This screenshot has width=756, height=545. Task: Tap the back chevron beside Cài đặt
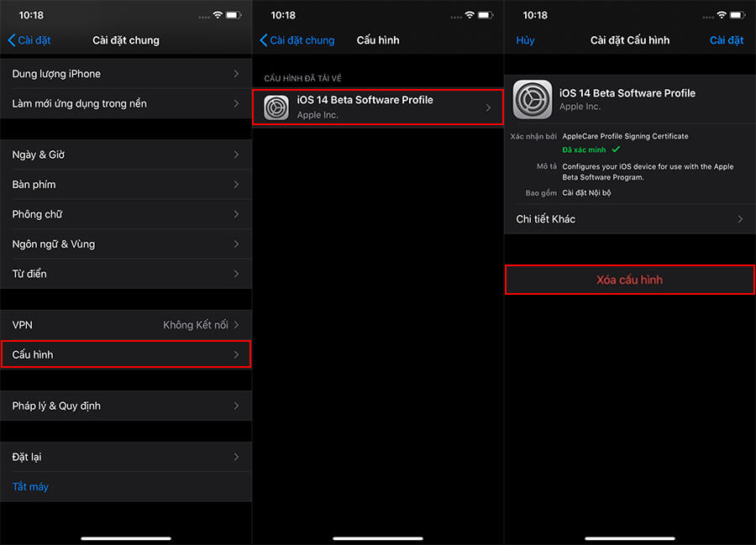click(10, 39)
